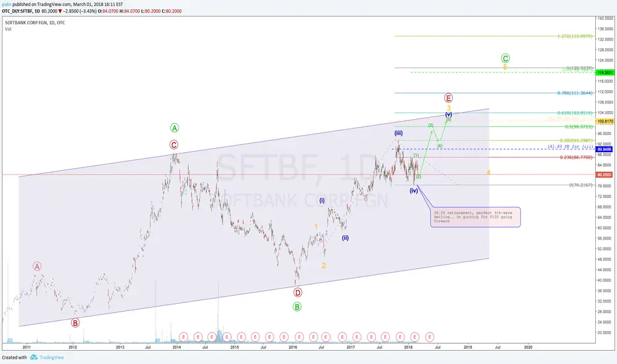Click the blue (iii) wave label
Image resolution: width=617 pixels, height=364 pixels.
pos(399,134)
